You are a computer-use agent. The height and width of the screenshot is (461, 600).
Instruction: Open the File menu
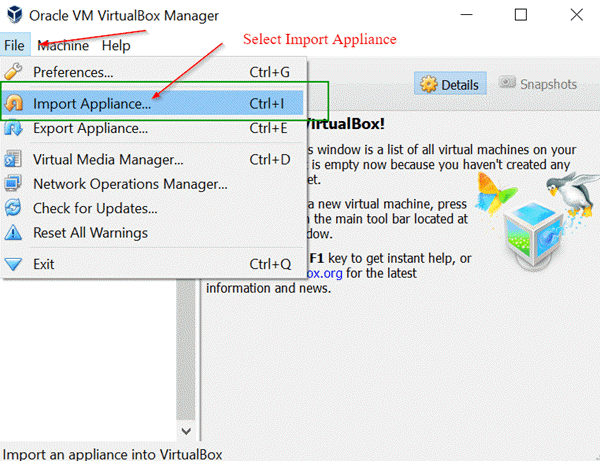pyautogui.click(x=14, y=46)
